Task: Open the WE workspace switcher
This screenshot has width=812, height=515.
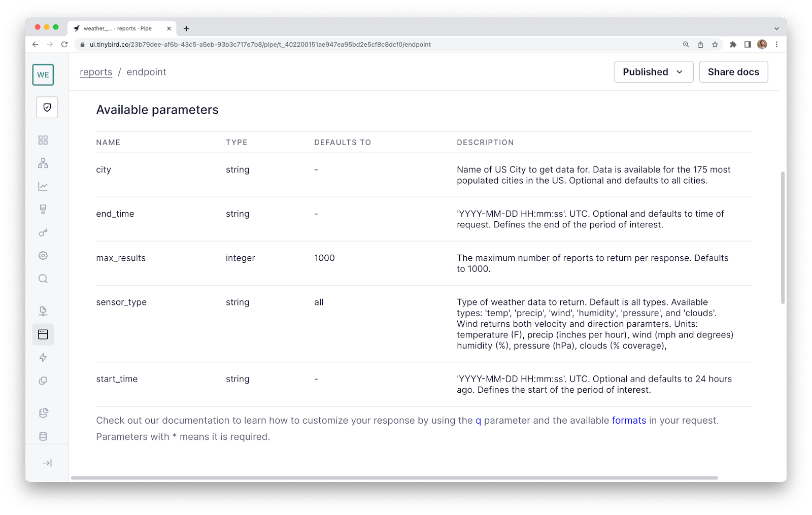Action: coord(43,75)
